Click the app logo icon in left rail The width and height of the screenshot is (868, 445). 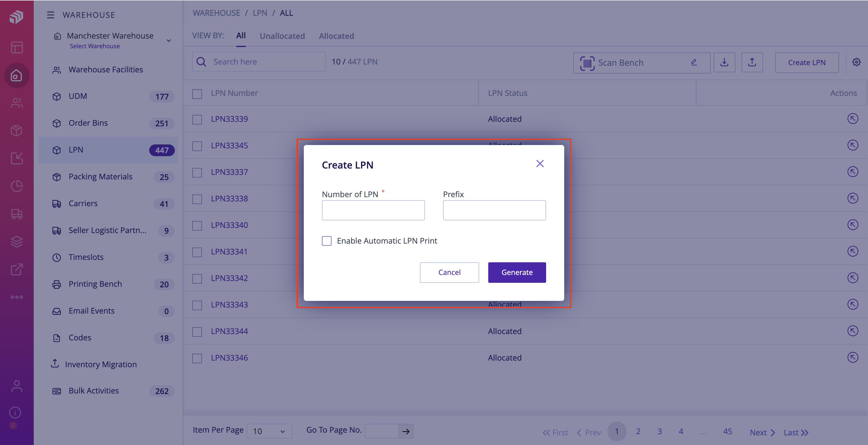(16, 17)
